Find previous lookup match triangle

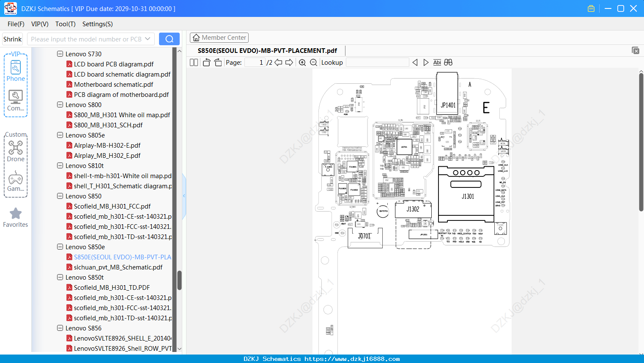click(x=415, y=63)
